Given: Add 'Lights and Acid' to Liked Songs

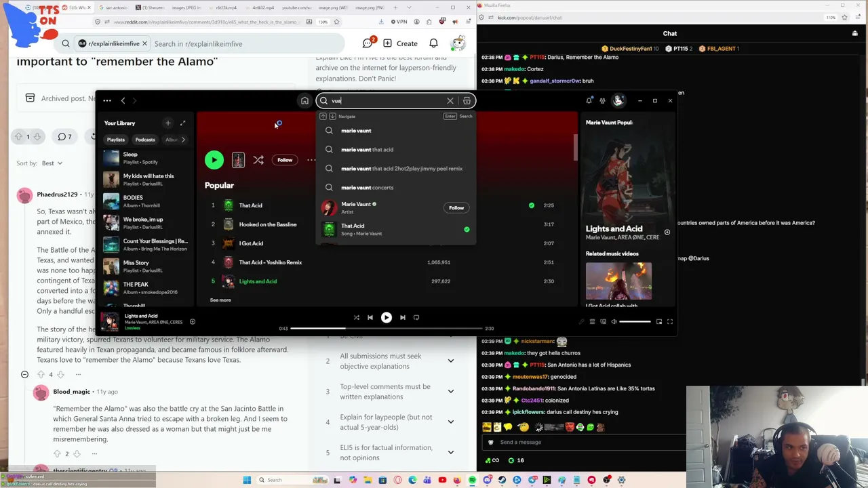Looking at the screenshot, I should tap(193, 322).
